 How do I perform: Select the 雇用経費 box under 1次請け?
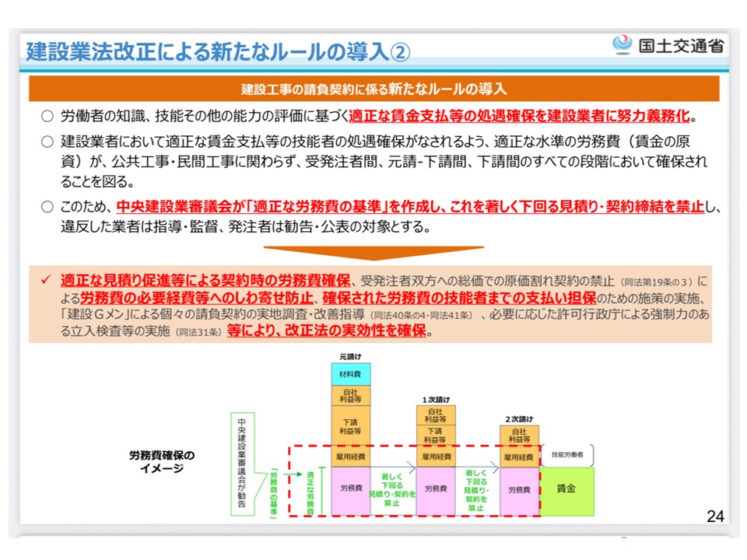coord(436,457)
